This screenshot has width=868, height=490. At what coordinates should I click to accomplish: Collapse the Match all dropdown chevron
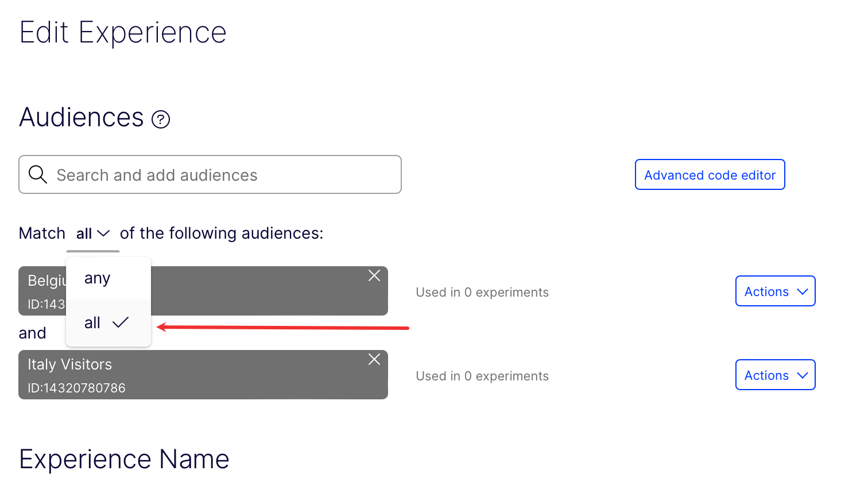(x=103, y=234)
